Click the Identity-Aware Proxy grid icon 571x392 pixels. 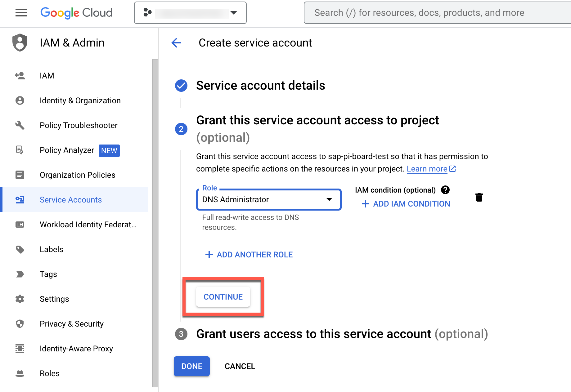pyautogui.click(x=20, y=349)
